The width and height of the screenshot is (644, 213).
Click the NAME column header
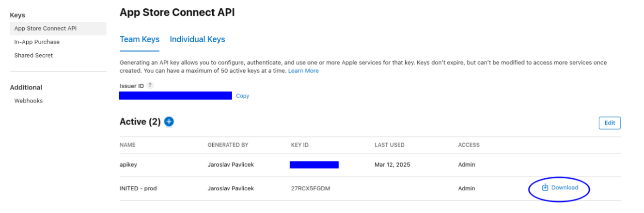tap(127, 145)
